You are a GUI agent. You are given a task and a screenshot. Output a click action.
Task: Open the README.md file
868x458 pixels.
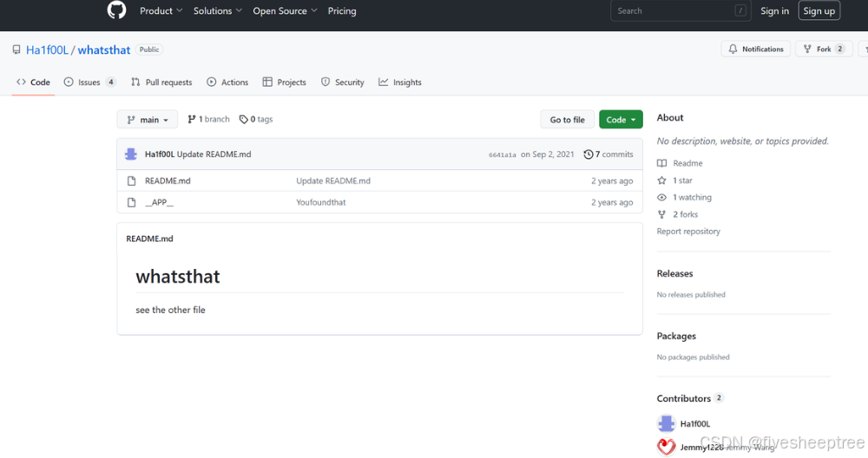tap(168, 181)
